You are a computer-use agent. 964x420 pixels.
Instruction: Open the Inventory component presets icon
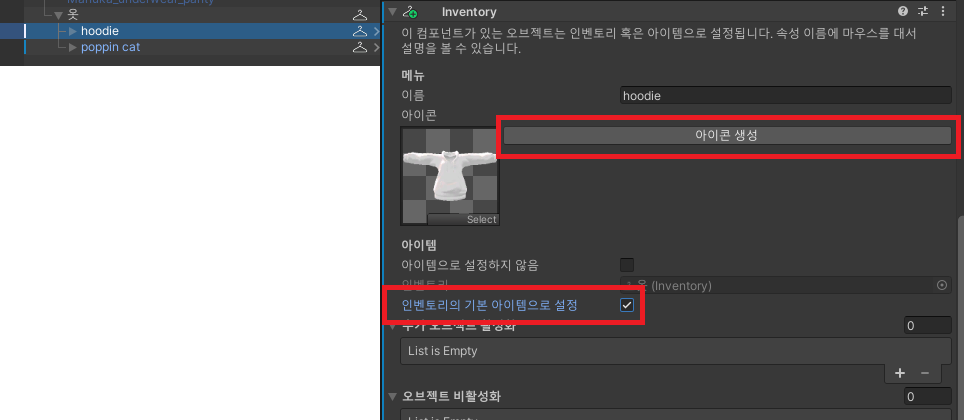pyautogui.click(x=922, y=12)
